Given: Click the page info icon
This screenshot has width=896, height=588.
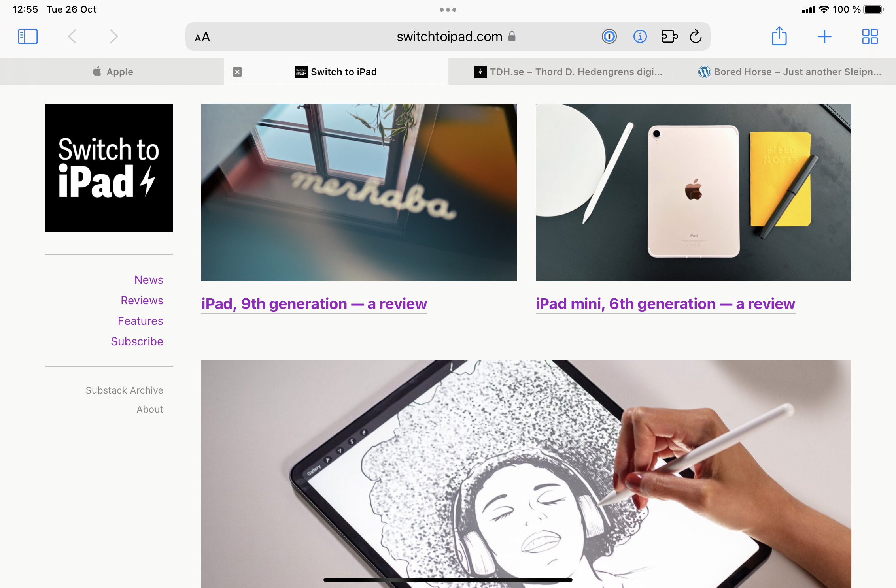Looking at the screenshot, I should coord(640,37).
